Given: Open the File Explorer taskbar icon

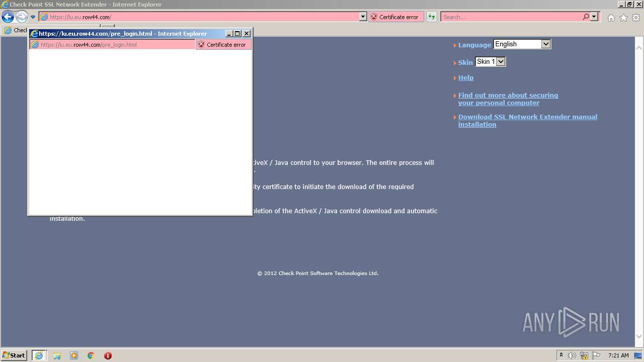Looking at the screenshot, I should coord(57,355).
